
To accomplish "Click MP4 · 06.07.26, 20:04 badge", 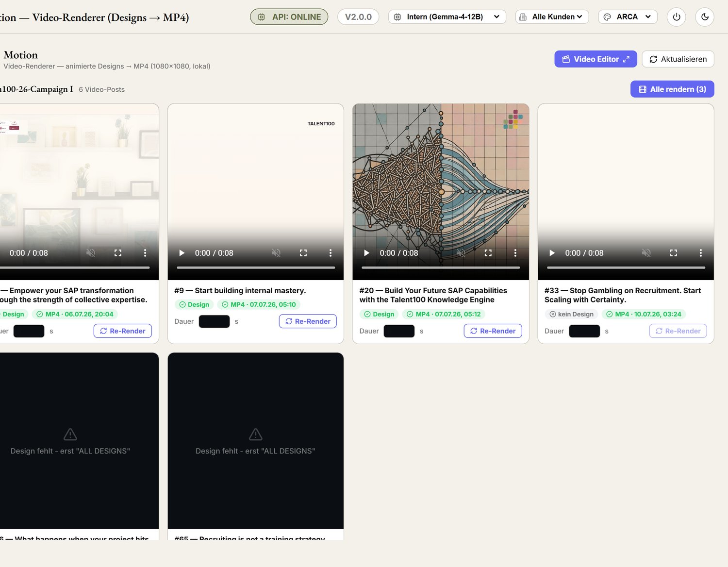I will point(75,314).
